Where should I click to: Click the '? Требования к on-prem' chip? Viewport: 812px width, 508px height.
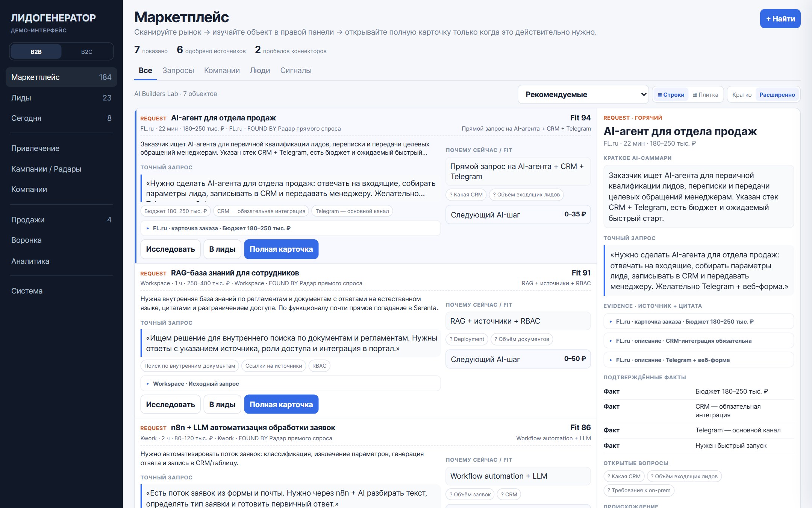(x=639, y=490)
